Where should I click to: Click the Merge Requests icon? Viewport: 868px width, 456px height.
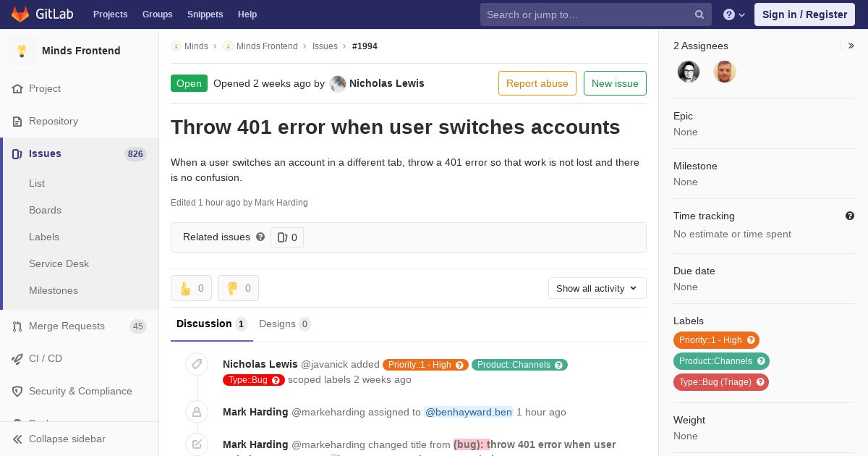17,326
